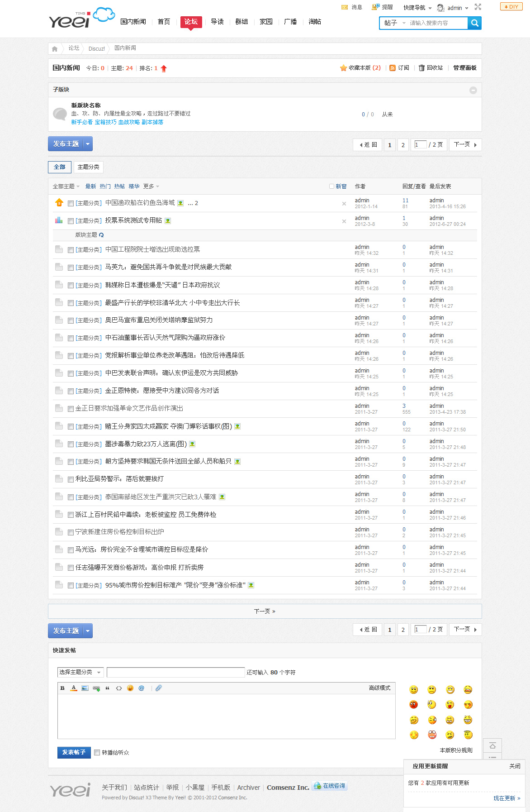530x812 pixels.
Task: Open thread 韩媒称日本遭核爆是“天谴”
Action: (x=162, y=285)
